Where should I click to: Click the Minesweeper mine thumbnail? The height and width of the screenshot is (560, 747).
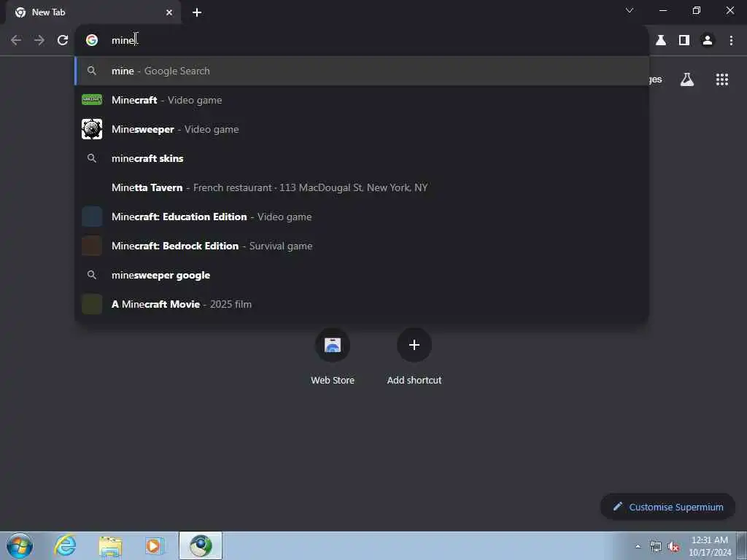92,129
